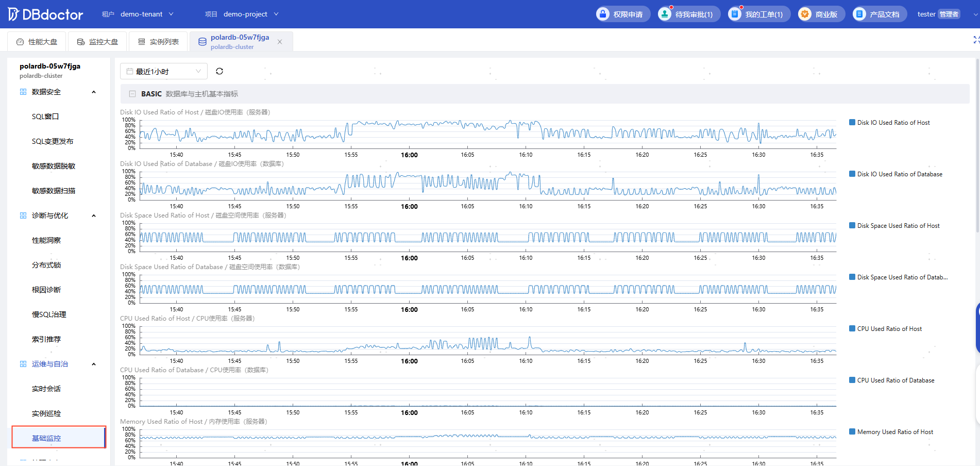Open the 我的工单(1) icon
The width and height of the screenshot is (980, 466).
pos(735,14)
